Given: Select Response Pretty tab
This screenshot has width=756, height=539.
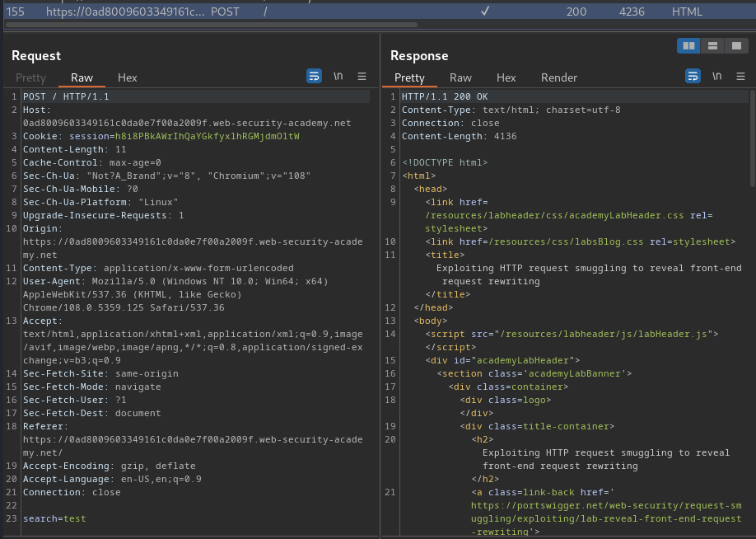Looking at the screenshot, I should [409, 77].
